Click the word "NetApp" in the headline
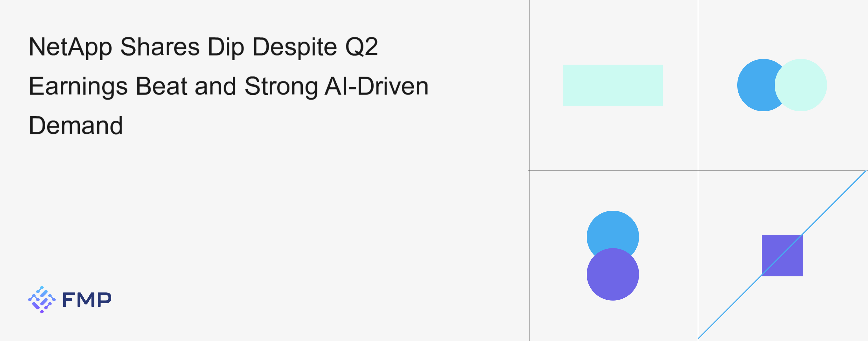Image resolution: width=868 pixels, height=341 pixels. 70,47
